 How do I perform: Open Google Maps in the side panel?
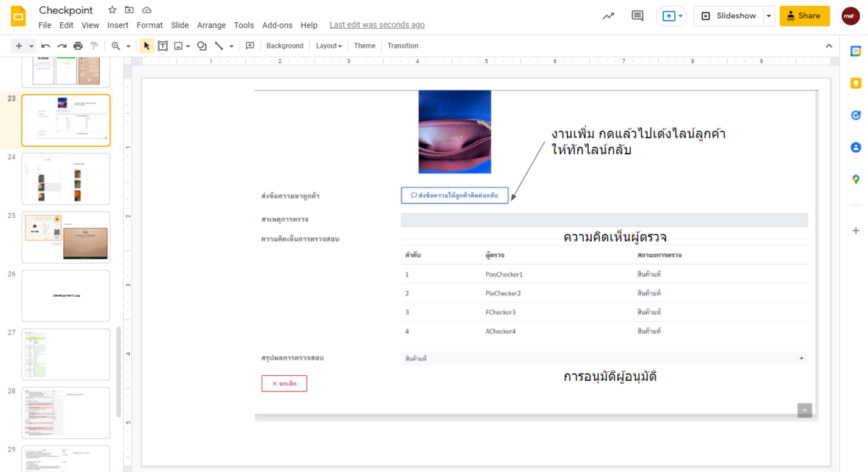[x=856, y=179]
